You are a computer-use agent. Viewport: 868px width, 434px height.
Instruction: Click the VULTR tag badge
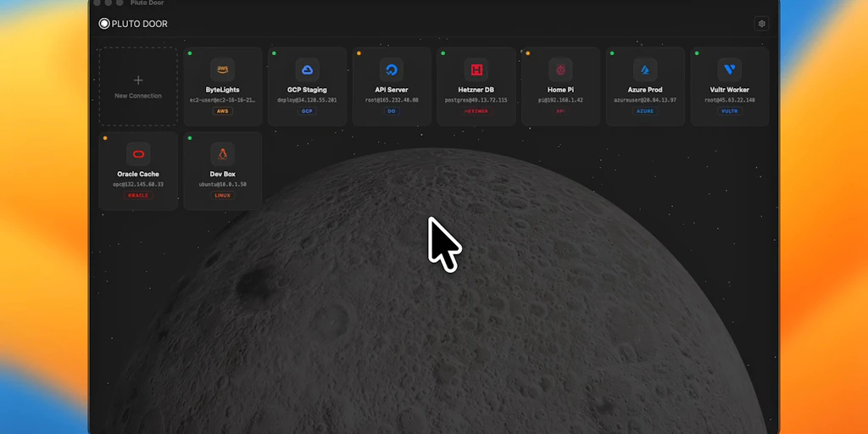(x=730, y=111)
